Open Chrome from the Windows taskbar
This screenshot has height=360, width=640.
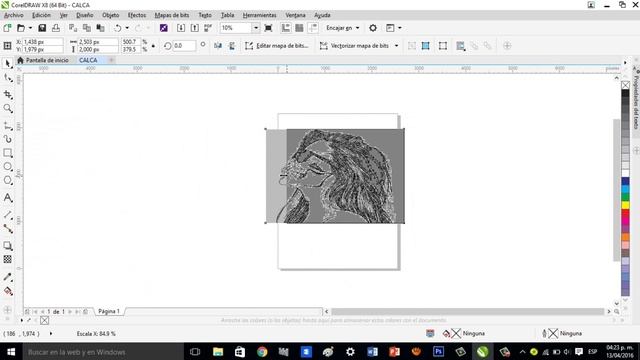pyautogui.click(x=262, y=351)
